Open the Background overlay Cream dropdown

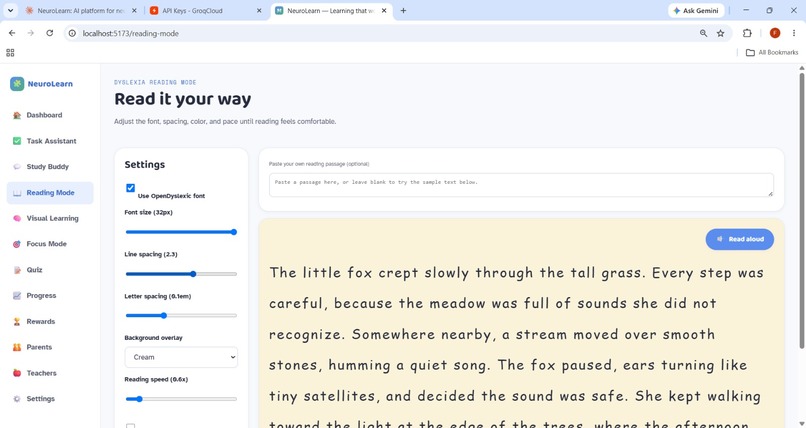click(x=181, y=357)
